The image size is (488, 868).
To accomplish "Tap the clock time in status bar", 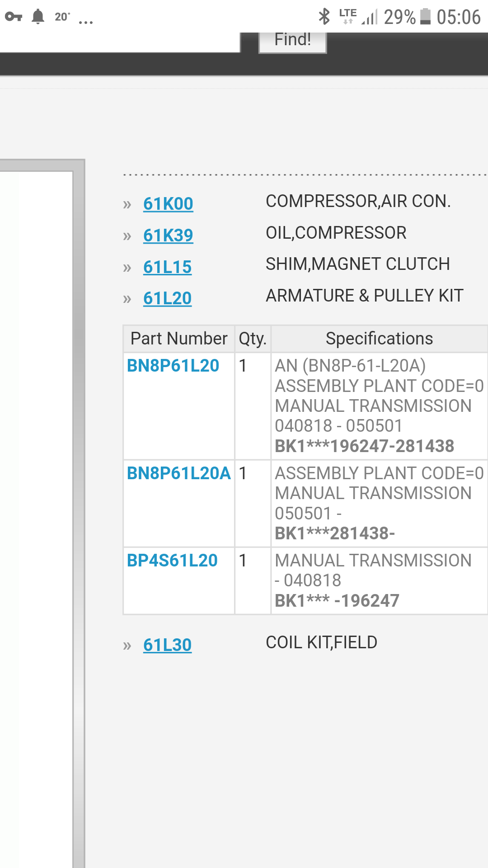I will click(x=458, y=17).
